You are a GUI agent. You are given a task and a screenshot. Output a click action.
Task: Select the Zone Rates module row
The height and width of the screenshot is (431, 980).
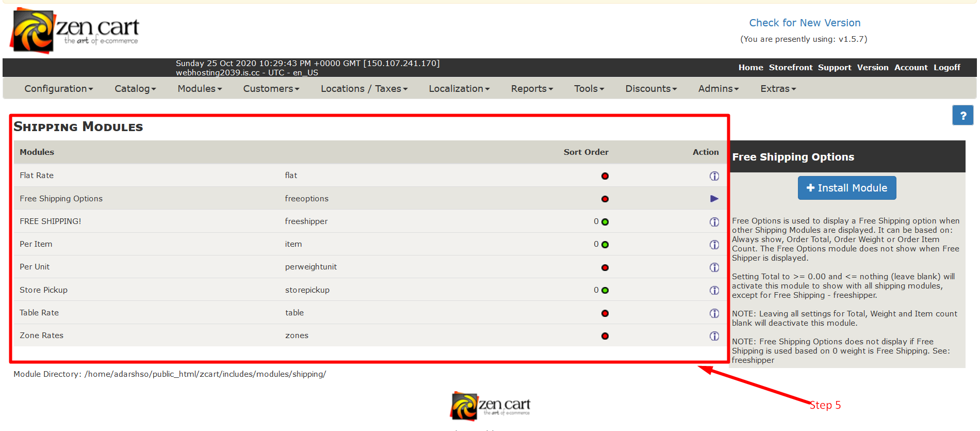coord(369,336)
